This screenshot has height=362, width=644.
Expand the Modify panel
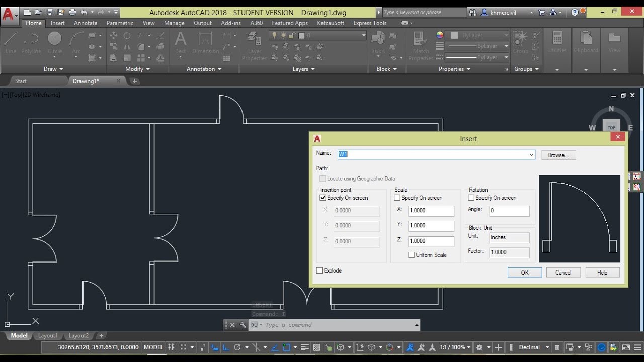click(137, 69)
